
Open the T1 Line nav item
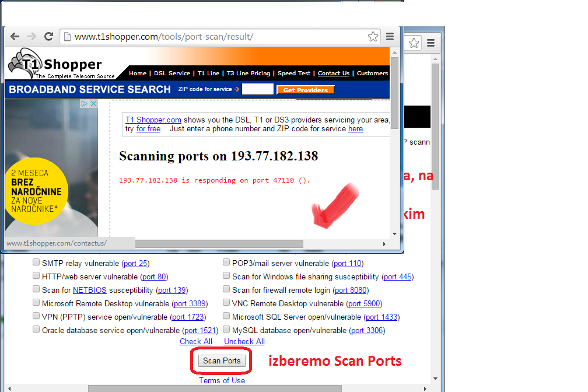(208, 73)
